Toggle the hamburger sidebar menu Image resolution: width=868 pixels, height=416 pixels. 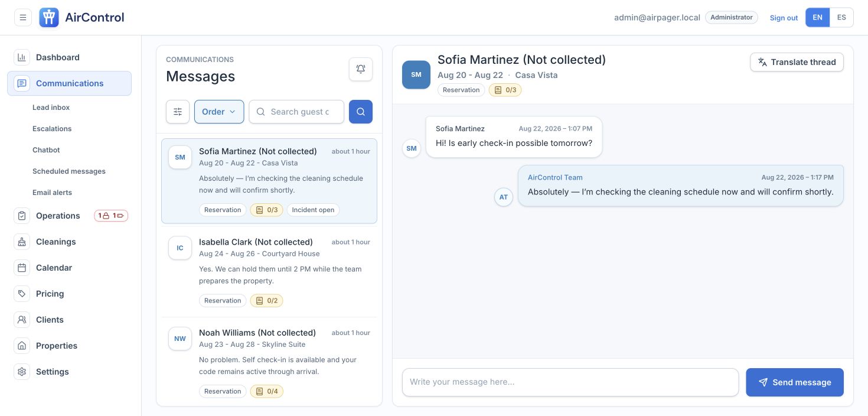click(x=22, y=17)
